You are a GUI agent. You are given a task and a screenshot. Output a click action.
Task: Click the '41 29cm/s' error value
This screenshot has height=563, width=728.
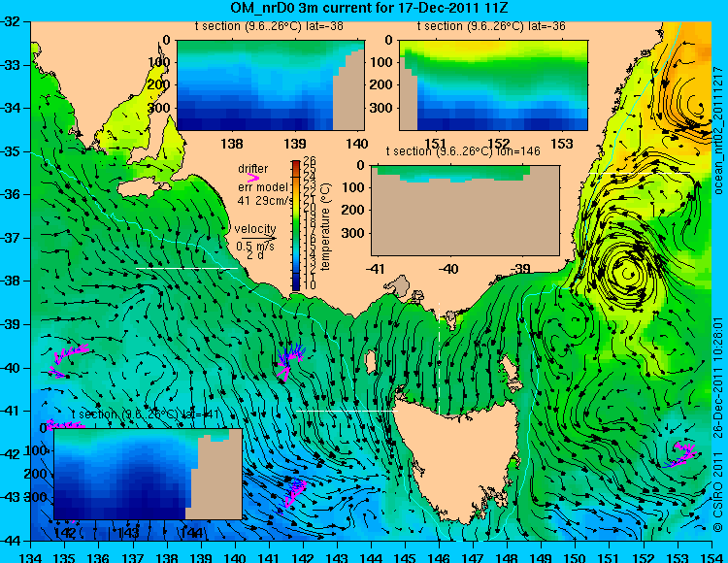266,201
